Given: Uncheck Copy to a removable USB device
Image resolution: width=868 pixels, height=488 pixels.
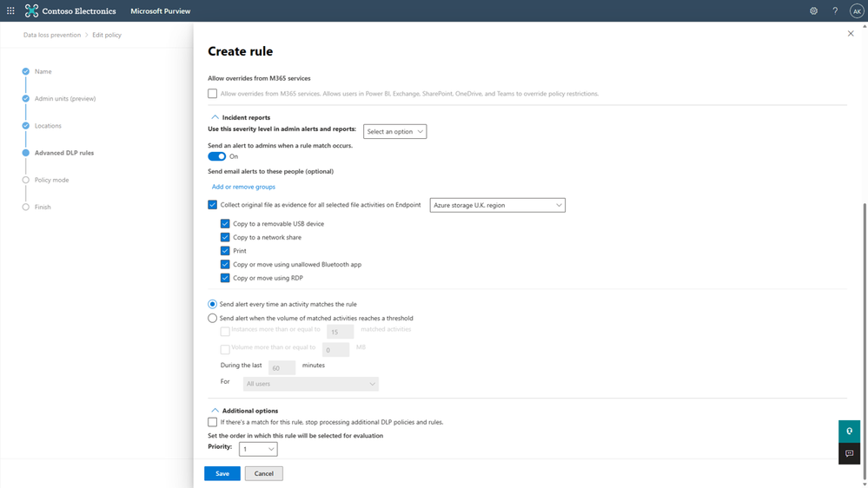Looking at the screenshot, I should [x=225, y=224].
